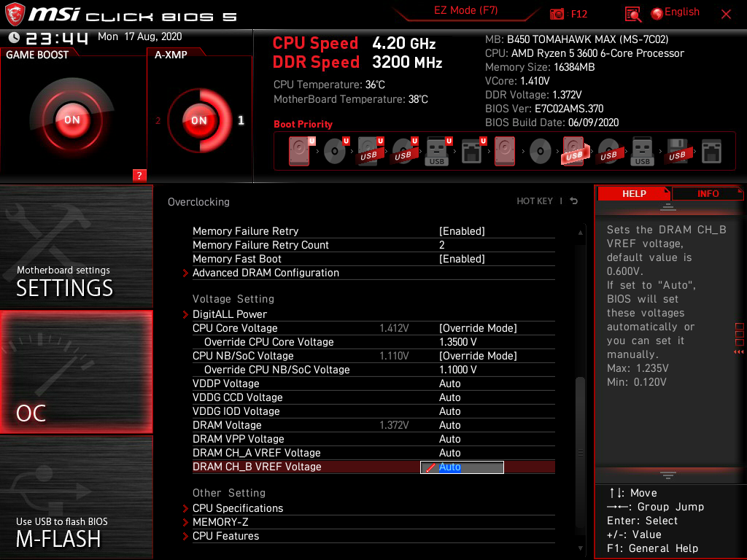Switch to the INFO tab
Image resolution: width=747 pixels, height=560 pixels.
708,194
